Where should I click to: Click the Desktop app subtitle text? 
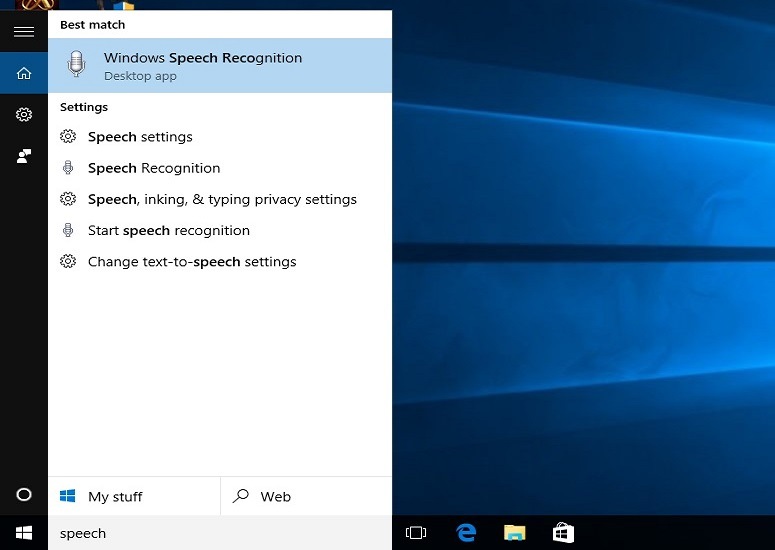(x=140, y=76)
